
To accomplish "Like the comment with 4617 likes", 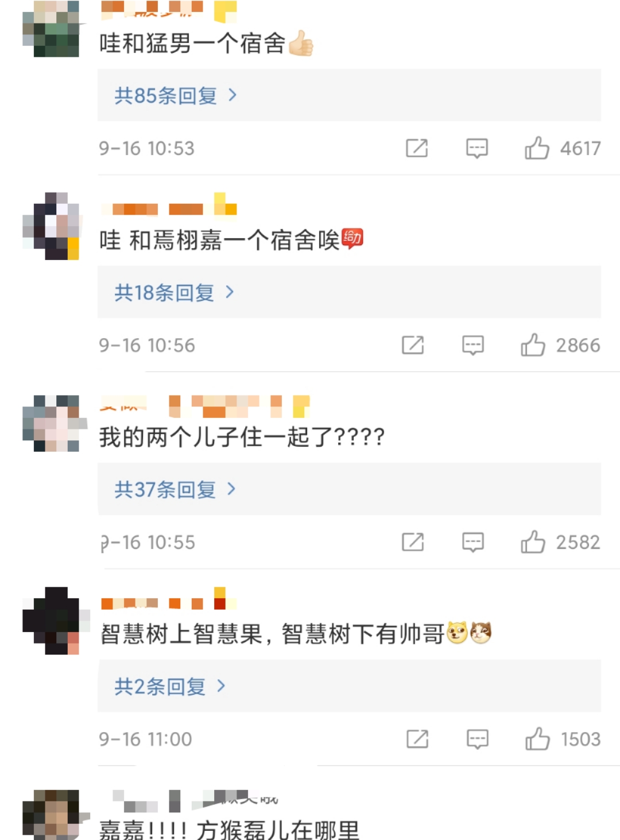I will (537, 148).
